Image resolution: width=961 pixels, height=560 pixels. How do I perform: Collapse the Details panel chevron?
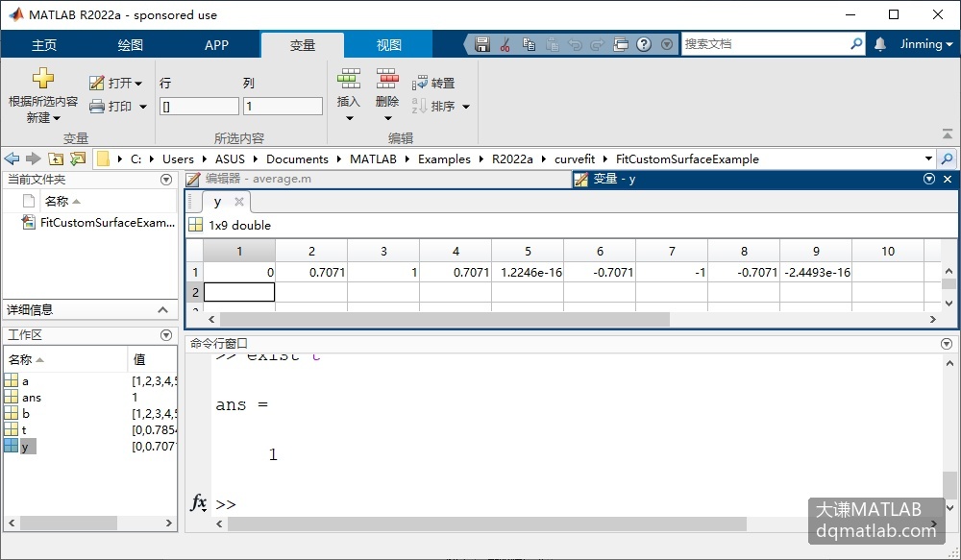click(163, 310)
